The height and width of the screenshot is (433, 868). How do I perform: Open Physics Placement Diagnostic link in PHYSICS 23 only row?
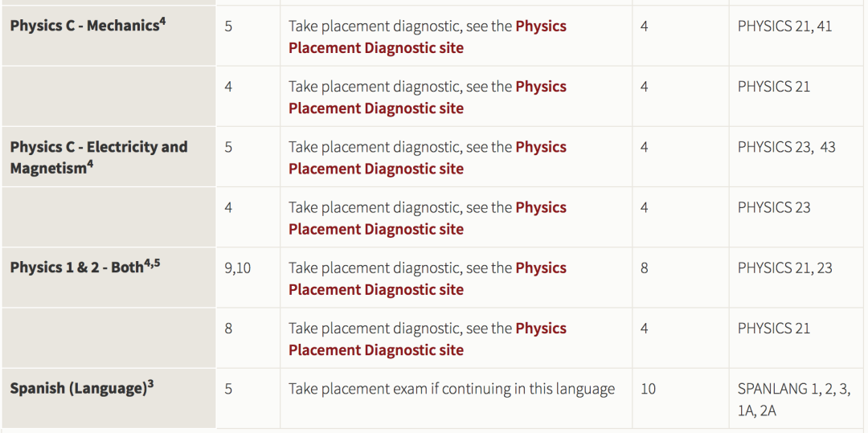(x=375, y=229)
